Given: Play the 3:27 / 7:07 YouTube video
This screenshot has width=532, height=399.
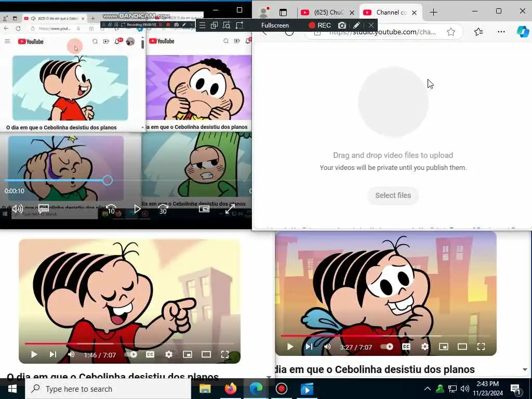Looking at the screenshot, I should click(x=290, y=347).
